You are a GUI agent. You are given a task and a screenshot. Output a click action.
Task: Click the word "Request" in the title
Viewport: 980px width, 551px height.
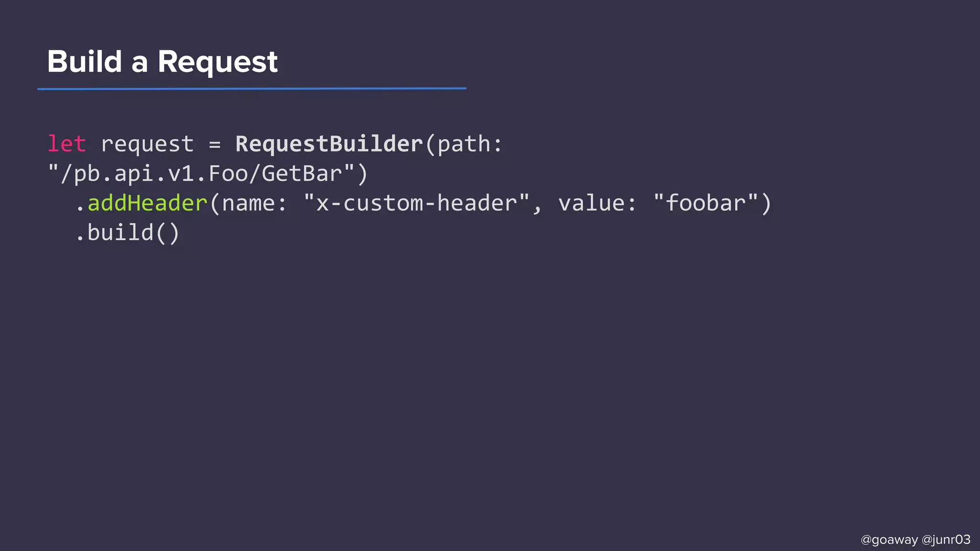pyautogui.click(x=218, y=62)
